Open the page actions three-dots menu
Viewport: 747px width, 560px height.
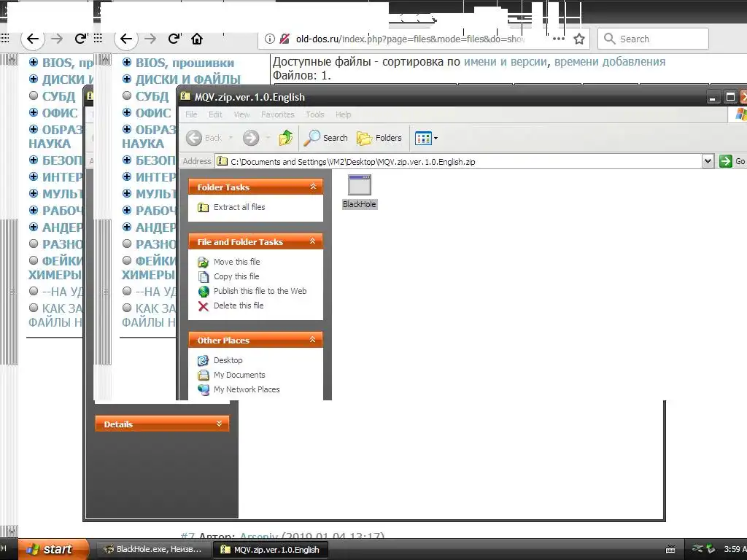[x=558, y=39]
